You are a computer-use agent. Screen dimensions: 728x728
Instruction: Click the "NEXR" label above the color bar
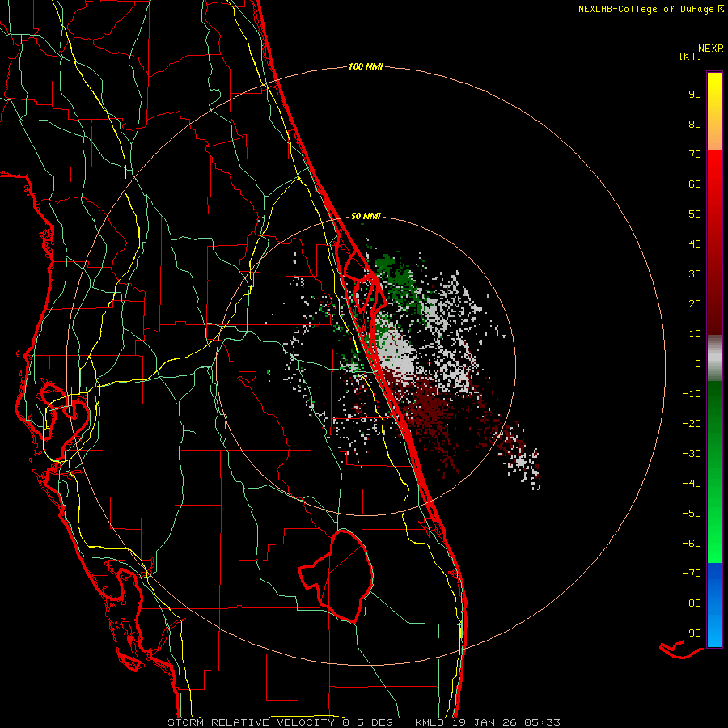point(711,49)
